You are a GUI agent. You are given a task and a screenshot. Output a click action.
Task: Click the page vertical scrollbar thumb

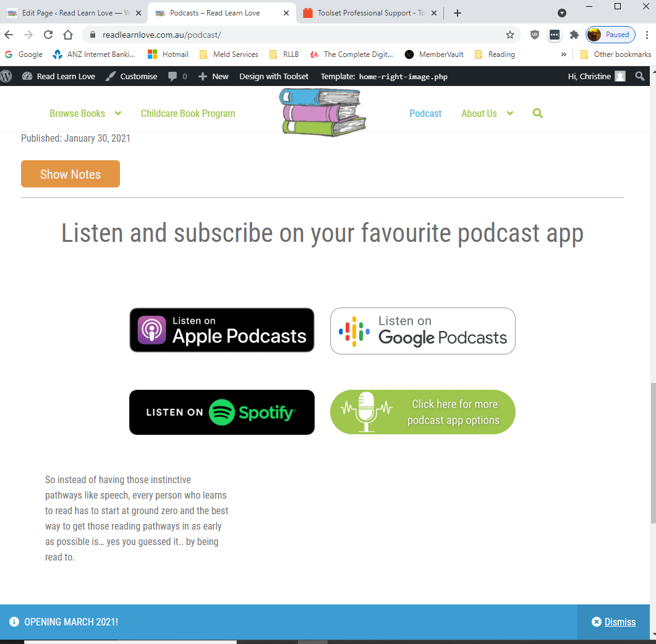653,453
